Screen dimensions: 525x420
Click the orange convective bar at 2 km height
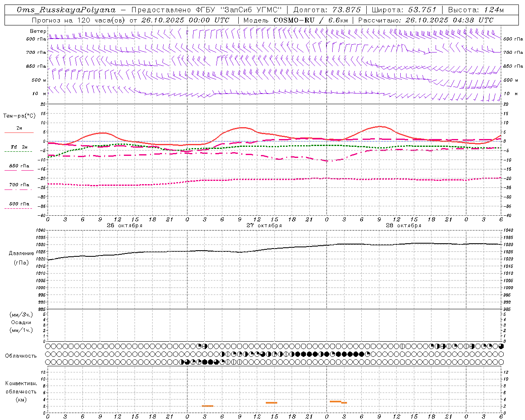[208, 406]
